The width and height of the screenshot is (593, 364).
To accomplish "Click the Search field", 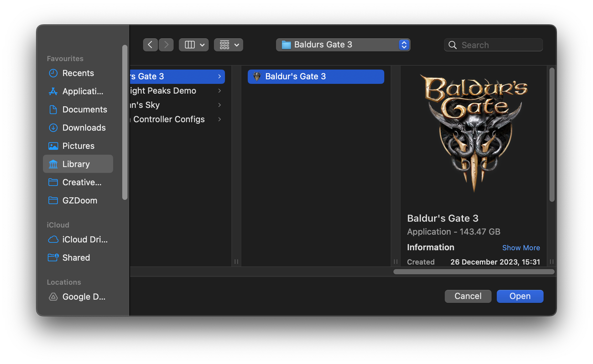I will [494, 45].
